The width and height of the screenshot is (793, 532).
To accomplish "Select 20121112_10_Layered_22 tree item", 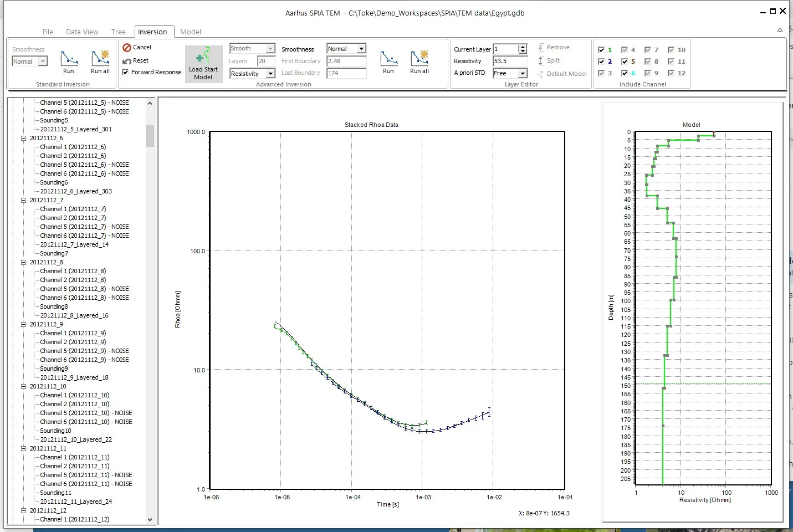I will coord(76,439).
